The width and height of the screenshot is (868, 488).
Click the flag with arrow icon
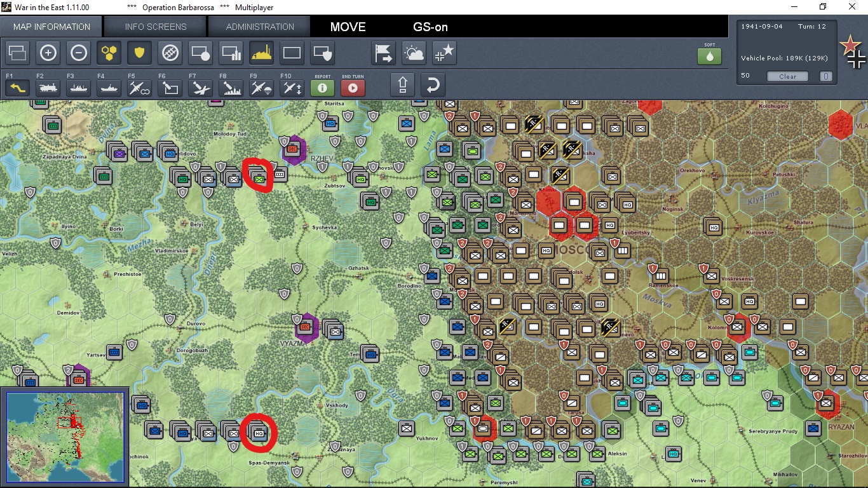pyautogui.click(x=383, y=53)
